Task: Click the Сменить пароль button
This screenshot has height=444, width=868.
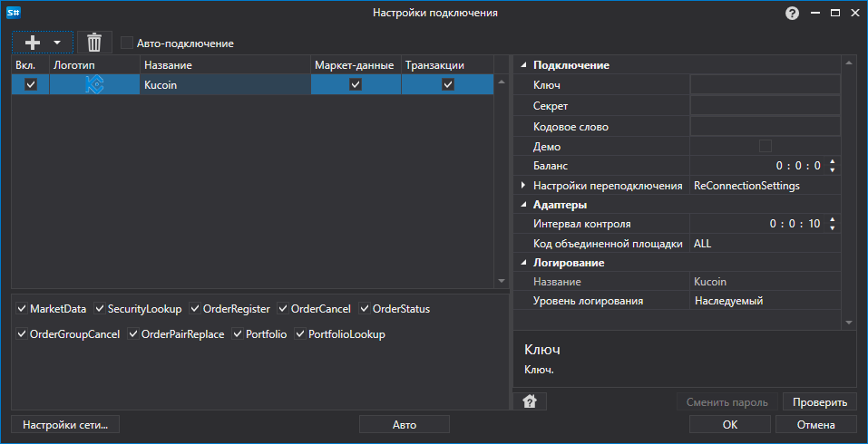Action: [727, 402]
